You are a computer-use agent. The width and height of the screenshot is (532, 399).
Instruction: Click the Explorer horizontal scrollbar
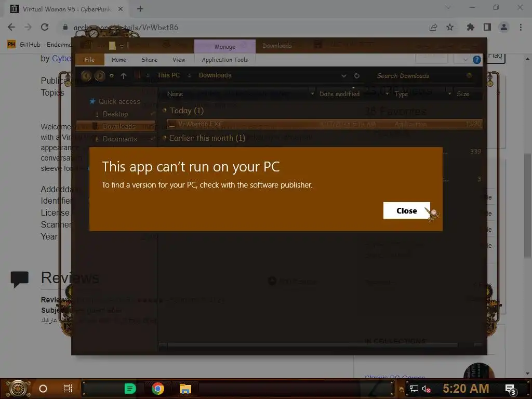pyautogui.click(x=312, y=345)
